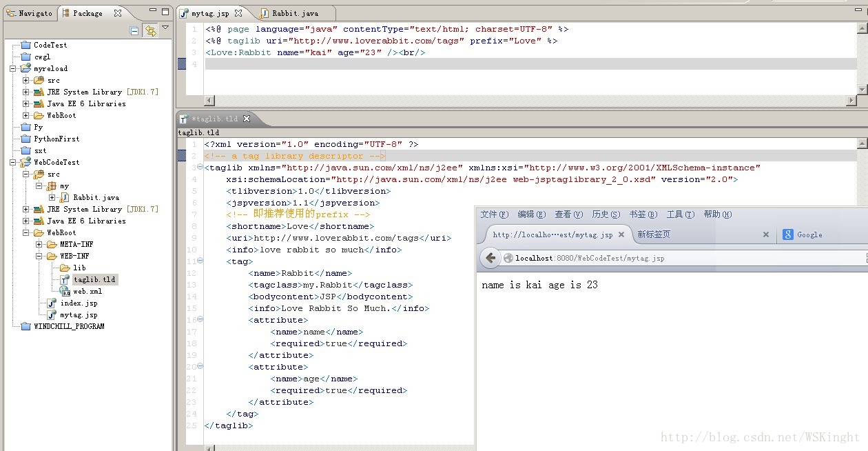The image size is (868, 451).
Task: Click the Rabbit.java file icon in tree
Action: [x=65, y=197]
